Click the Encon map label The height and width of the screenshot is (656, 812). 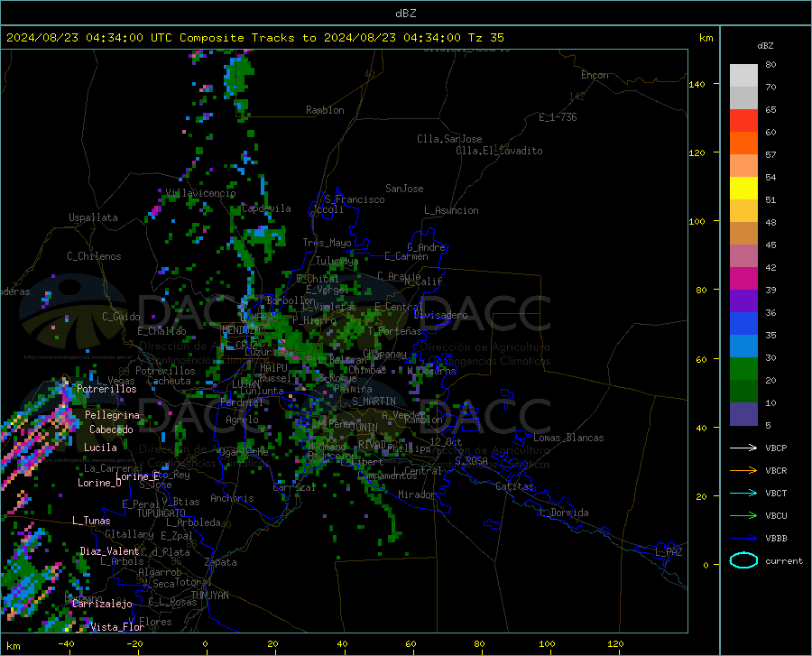[595, 75]
